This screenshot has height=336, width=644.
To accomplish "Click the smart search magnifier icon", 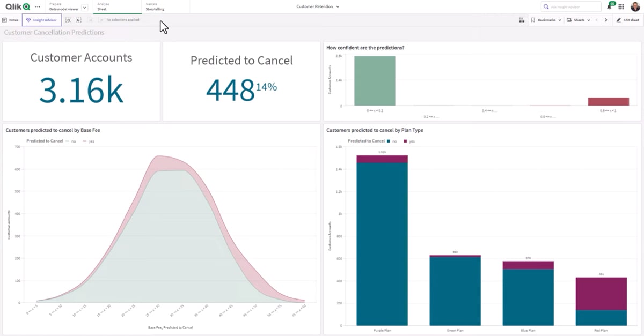I will point(69,20).
